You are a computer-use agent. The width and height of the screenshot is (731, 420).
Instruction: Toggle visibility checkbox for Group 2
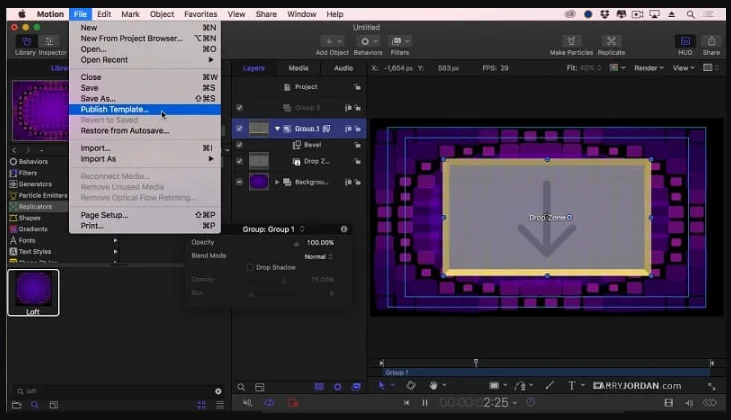click(x=240, y=108)
